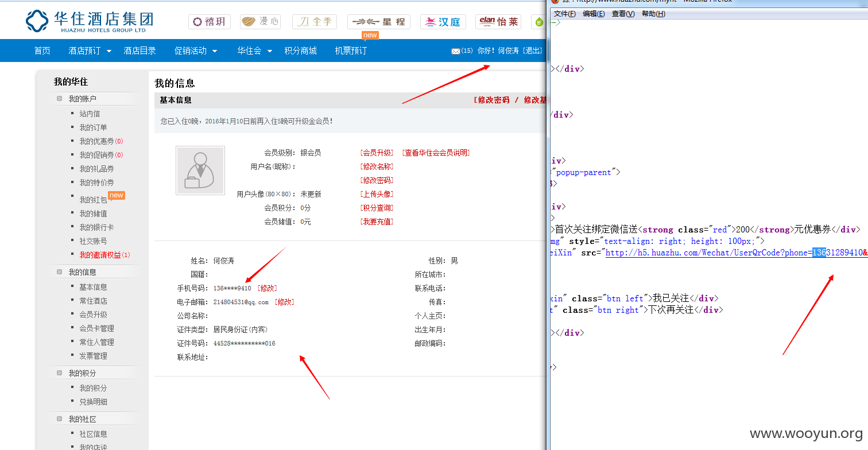Screen dimensions: 868x450
Task: Open 我的红包 in the sidebar
Action: [x=93, y=200]
